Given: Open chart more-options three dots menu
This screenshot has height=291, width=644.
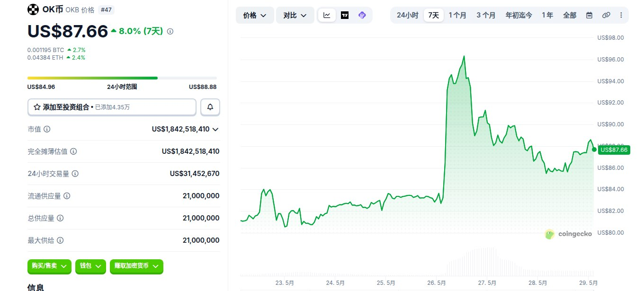Looking at the screenshot, I should tap(621, 15).
